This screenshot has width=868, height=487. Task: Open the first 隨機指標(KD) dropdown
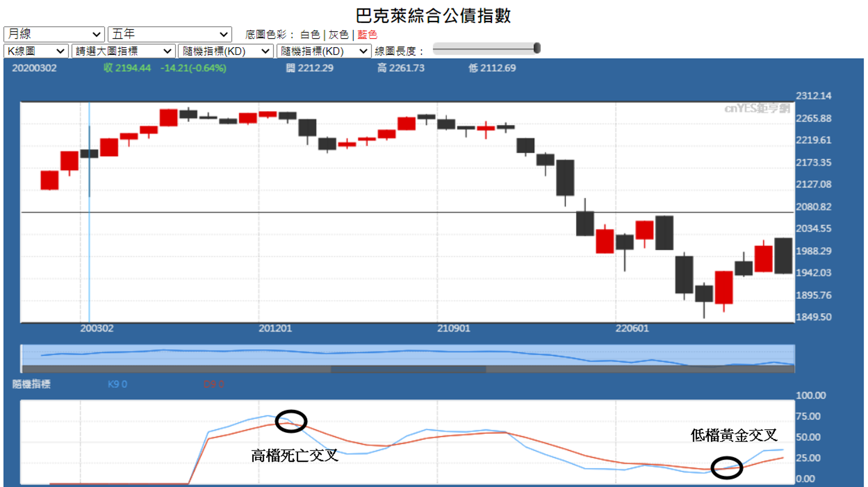click(226, 51)
